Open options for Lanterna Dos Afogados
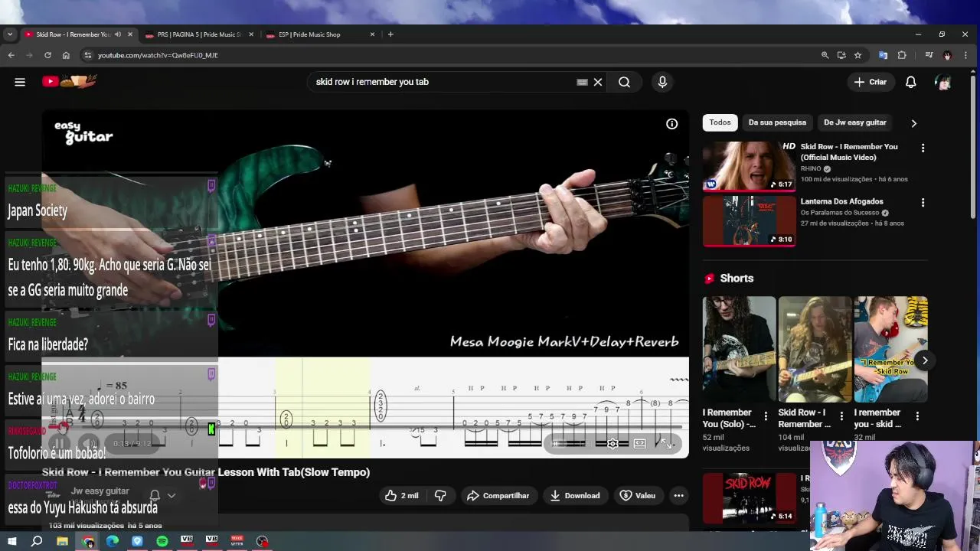This screenshot has height=551, width=980. coord(923,203)
